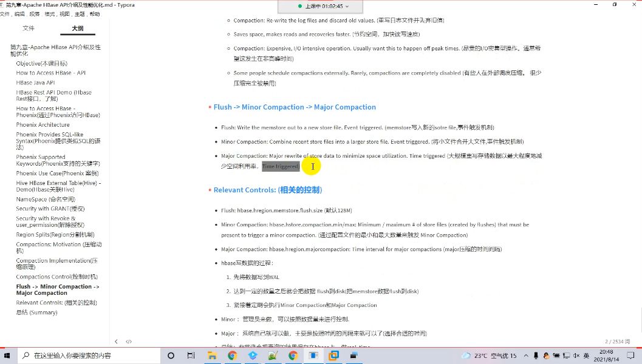This screenshot has width=642, height=364.
Task: Click the word count 2 / 2534 词
Action: [x=617, y=342]
